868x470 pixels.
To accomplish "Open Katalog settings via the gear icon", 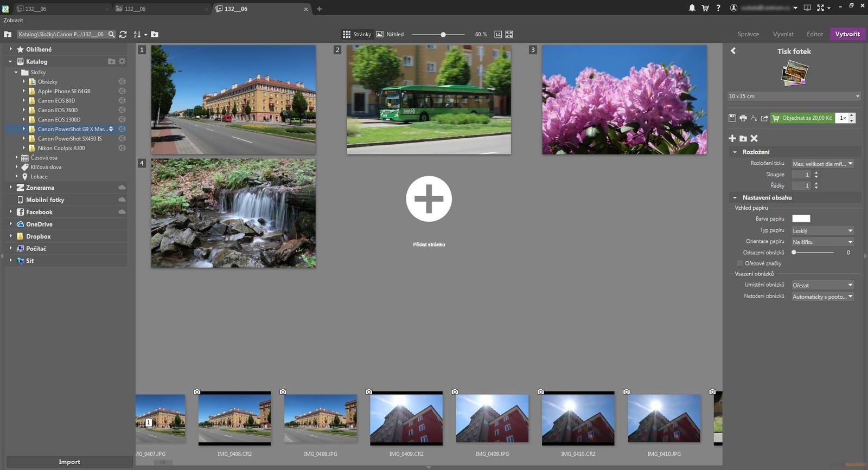I will (x=122, y=61).
